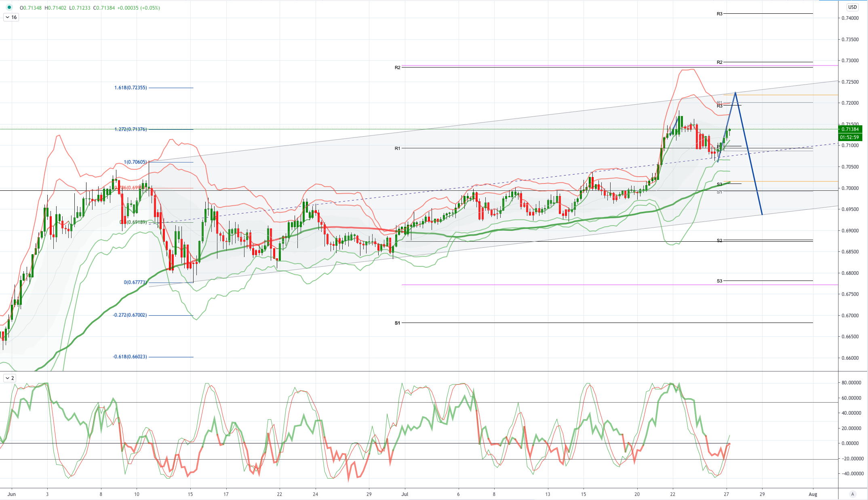This screenshot has width=868, height=500.
Task: Toggle auto scale with the A button
Action: click(x=853, y=494)
